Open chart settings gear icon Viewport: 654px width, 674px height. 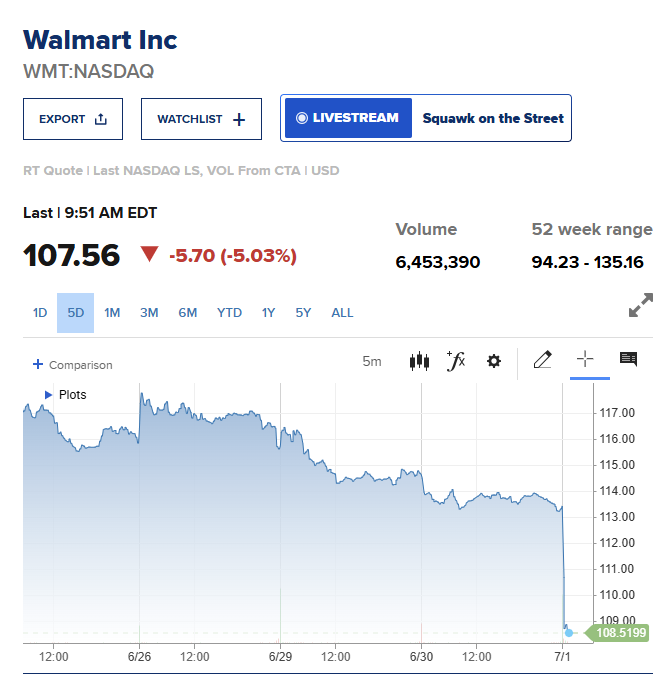tap(494, 361)
